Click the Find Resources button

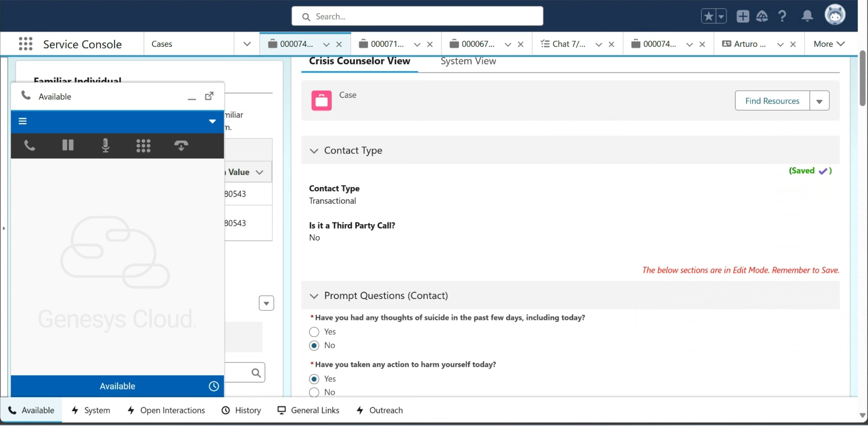pyautogui.click(x=772, y=101)
